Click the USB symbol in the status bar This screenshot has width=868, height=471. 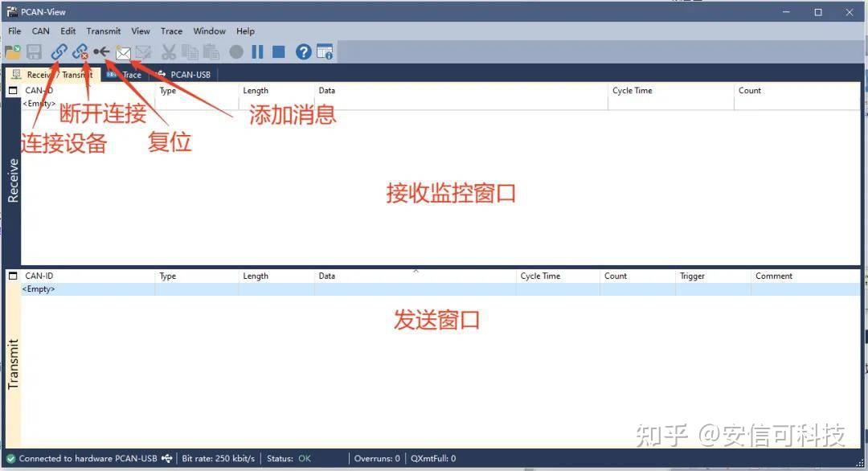click(166, 458)
